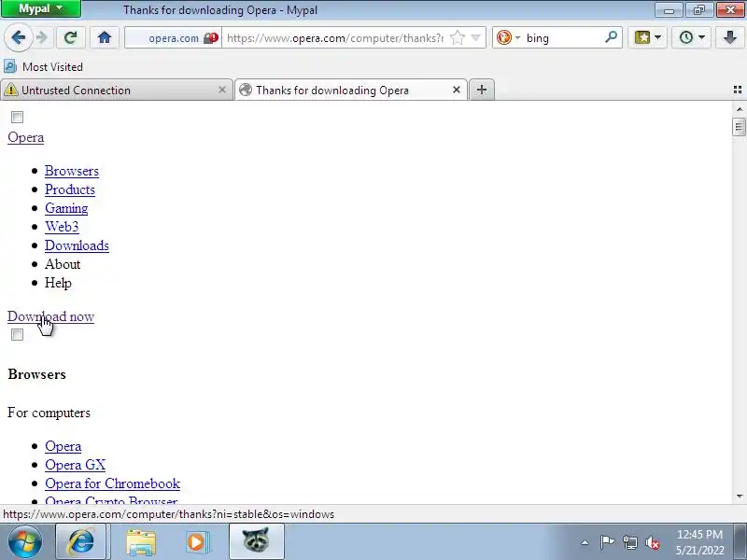747x560 pixels.
Task: Open the Browsers link
Action: pyautogui.click(x=72, y=171)
